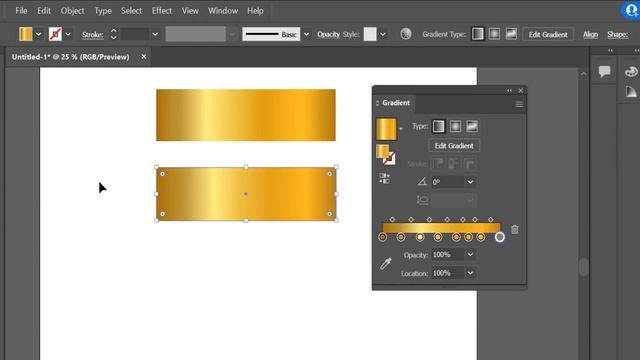Open the Opacity link in control bar
The image size is (640, 360).
coord(328,34)
